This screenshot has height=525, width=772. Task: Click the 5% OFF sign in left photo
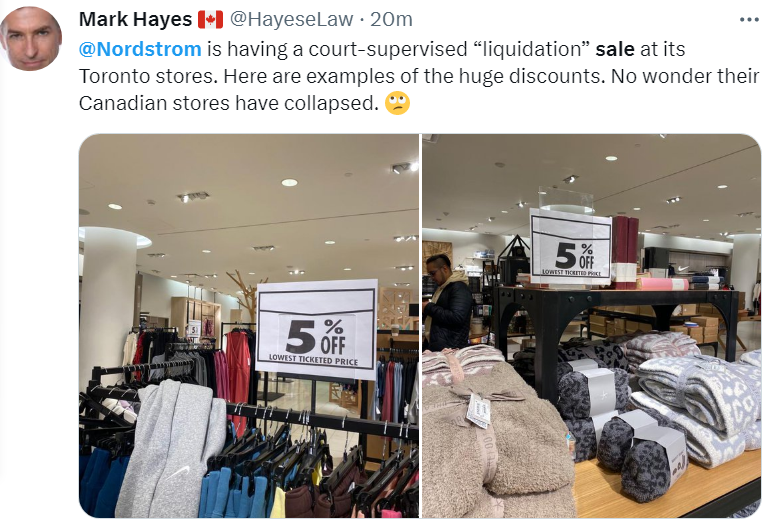pyautogui.click(x=316, y=329)
